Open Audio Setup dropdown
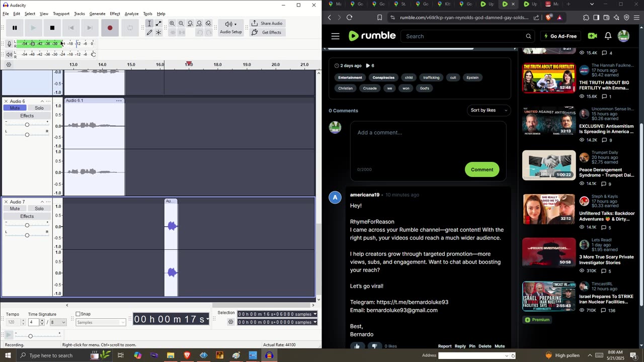Screen dimensions: 644x362 tap(231, 28)
